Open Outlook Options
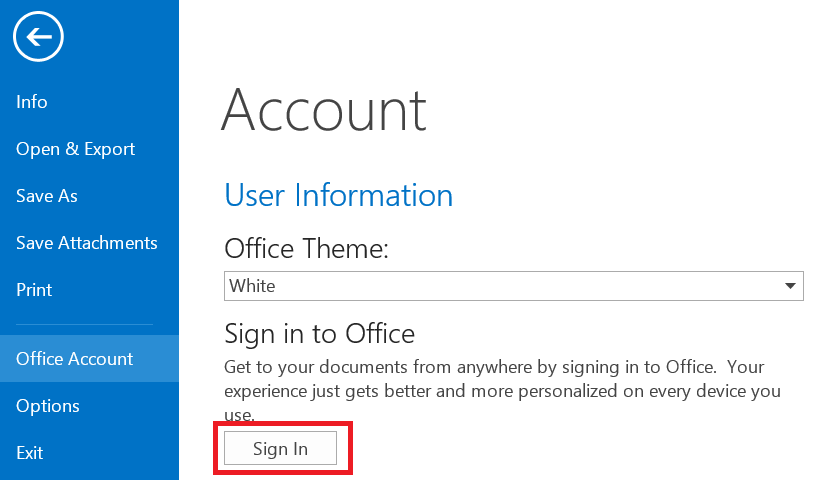 pos(48,406)
